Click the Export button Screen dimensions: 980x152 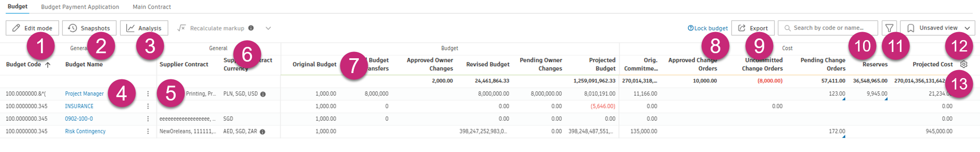coord(753,28)
